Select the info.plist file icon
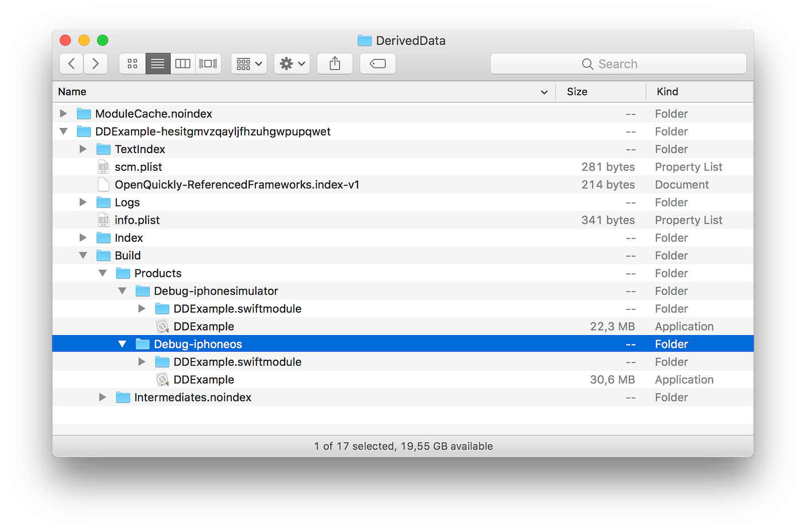This screenshot has height=532, width=806. coord(103,220)
